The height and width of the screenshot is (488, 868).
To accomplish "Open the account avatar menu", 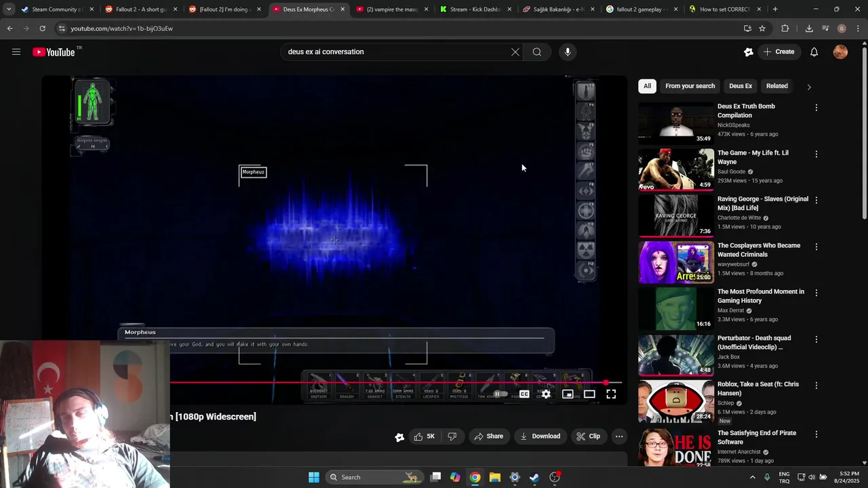I will (840, 52).
